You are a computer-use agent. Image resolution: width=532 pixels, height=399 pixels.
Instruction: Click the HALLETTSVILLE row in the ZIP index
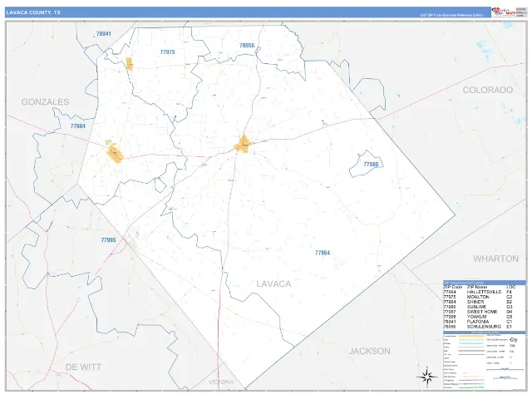point(478,292)
